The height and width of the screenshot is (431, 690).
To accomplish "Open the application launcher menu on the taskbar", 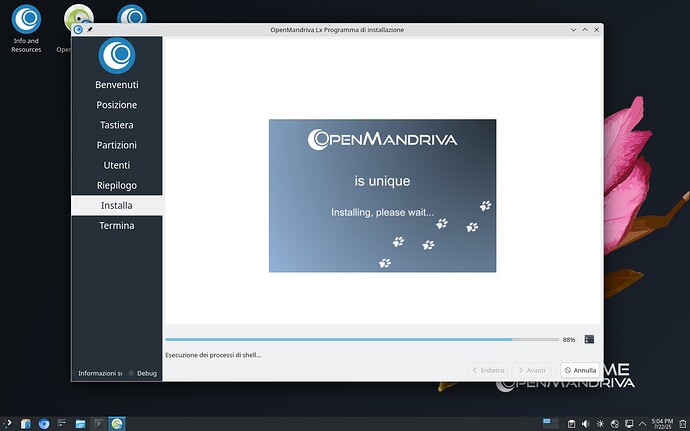I will 8,423.
